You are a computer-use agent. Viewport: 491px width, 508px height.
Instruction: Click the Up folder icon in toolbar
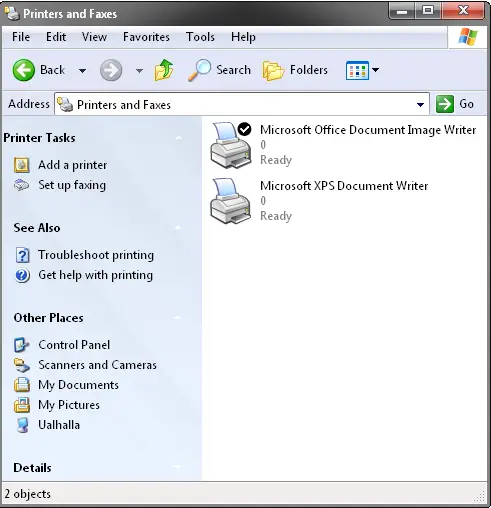[164, 70]
